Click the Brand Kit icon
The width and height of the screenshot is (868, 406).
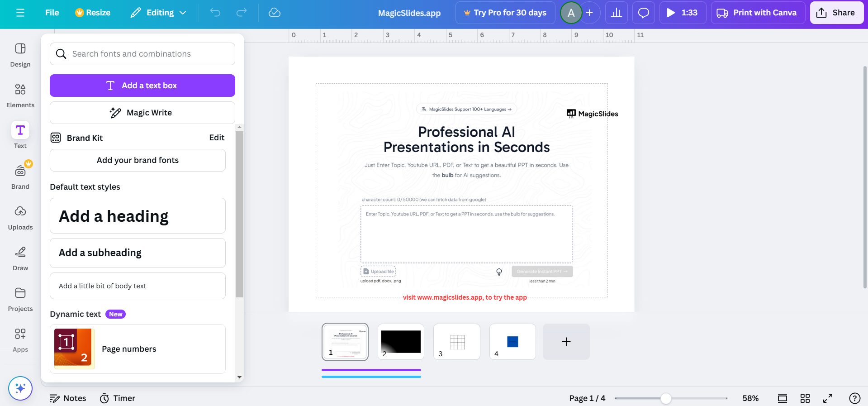(56, 138)
